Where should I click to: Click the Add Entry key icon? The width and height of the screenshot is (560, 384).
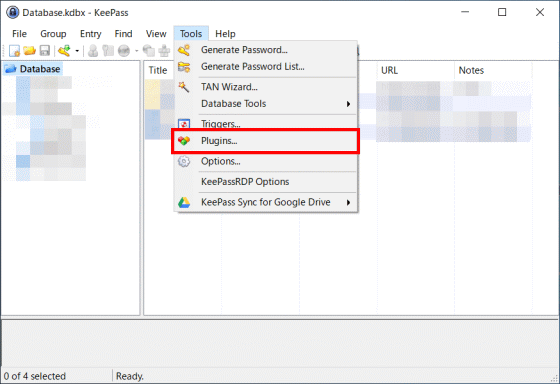click(65, 51)
